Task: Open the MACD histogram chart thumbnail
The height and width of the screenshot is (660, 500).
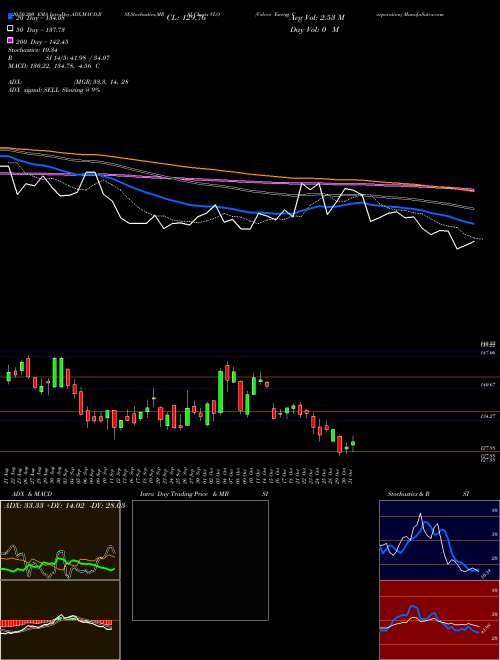Action: tap(60, 620)
